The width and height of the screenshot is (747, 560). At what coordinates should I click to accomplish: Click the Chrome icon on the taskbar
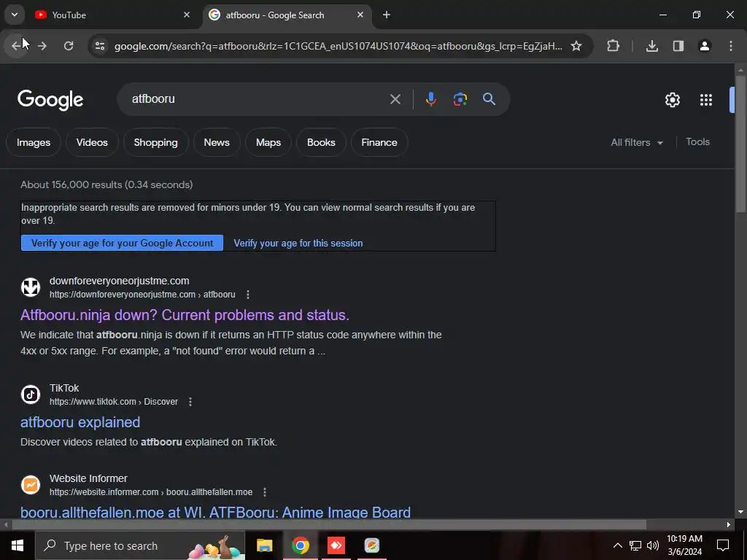(x=300, y=545)
